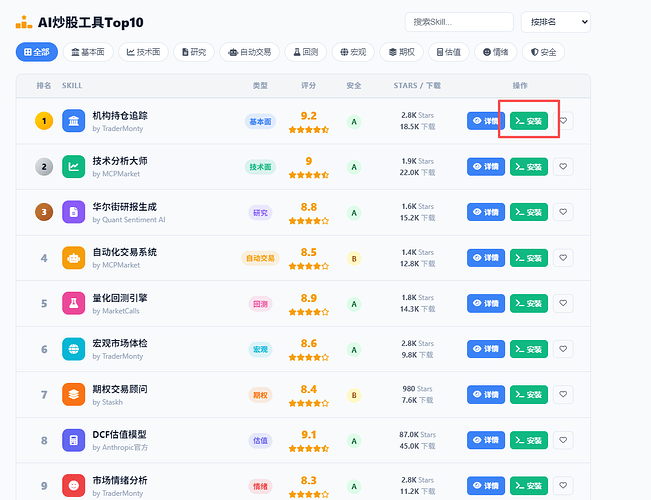Favorite 机构持仓追踪 with the heart icon

[563, 121]
